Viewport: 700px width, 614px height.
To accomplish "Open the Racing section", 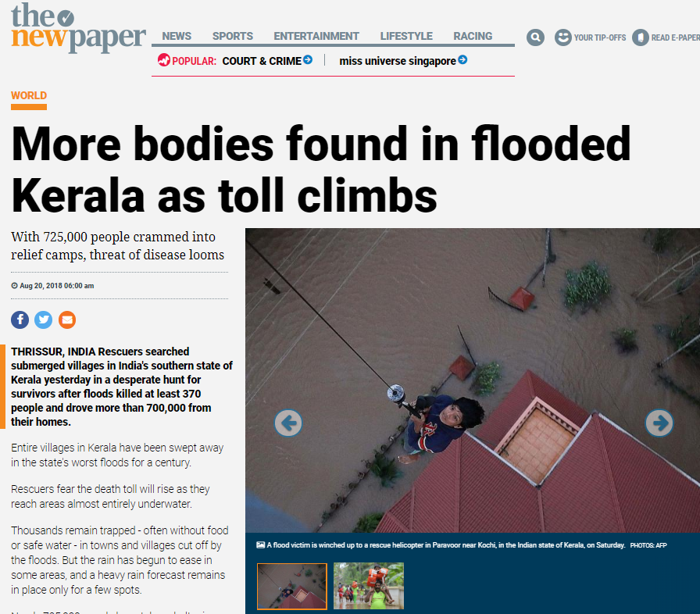I will pyautogui.click(x=473, y=36).
